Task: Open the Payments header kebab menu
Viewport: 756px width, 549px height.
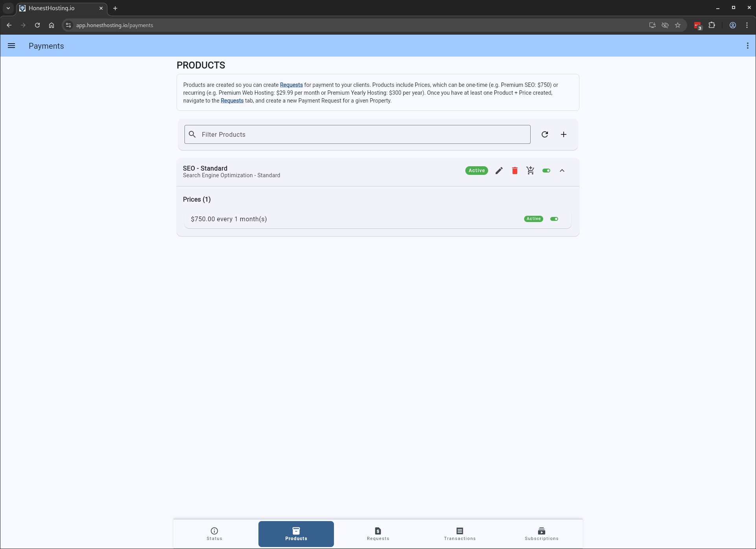Action: coord(747,46)
